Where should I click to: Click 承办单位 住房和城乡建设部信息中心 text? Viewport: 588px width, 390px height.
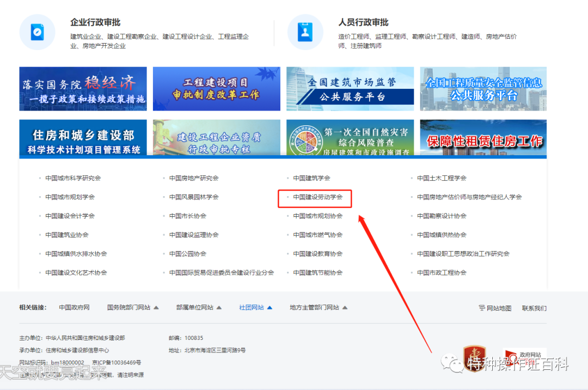click(64, 350)
